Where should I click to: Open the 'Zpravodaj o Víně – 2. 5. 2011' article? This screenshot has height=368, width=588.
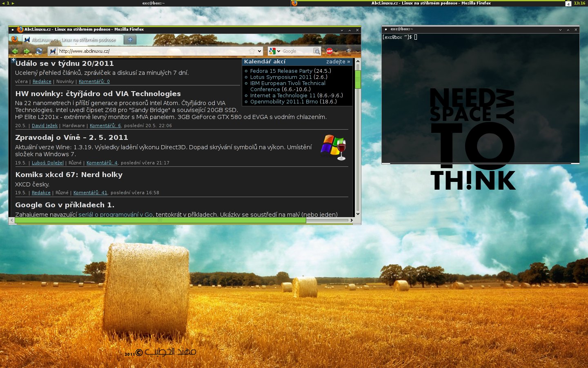(x=71, y=137)
